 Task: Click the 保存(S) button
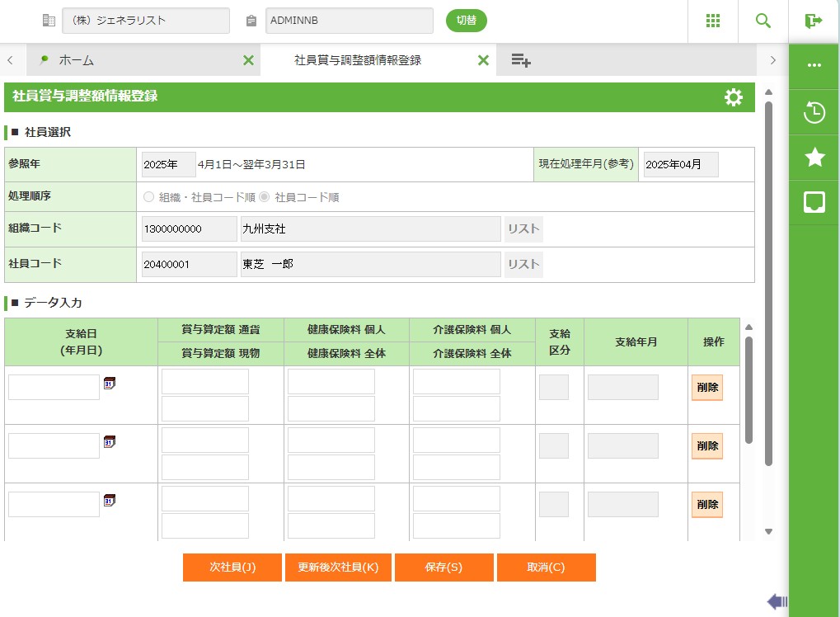tap(443, 568)
